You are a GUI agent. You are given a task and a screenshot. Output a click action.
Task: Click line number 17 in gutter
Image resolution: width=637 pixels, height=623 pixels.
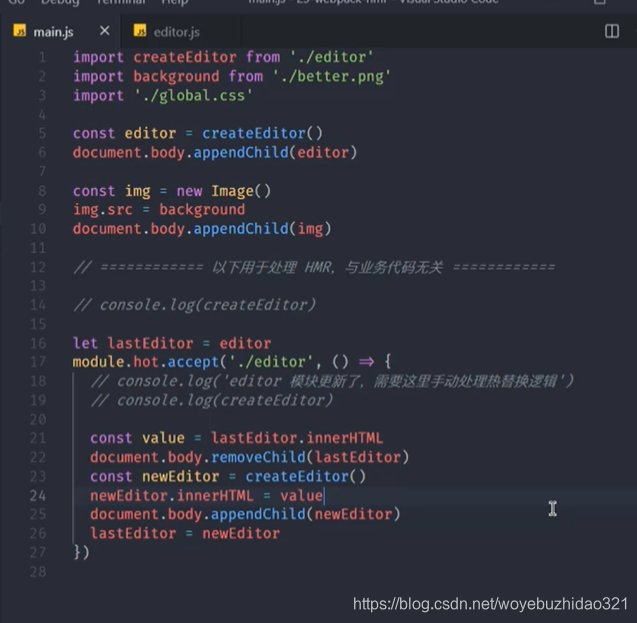[38, 362]
